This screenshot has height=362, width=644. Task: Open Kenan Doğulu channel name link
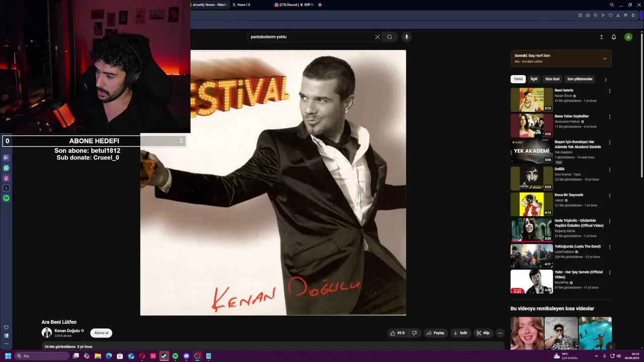(x=67, y=331)
